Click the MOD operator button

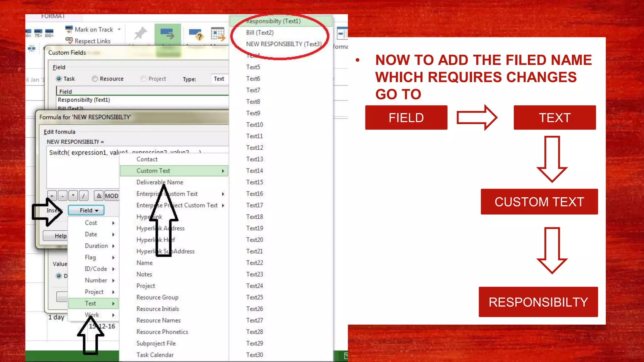click(x=112, y=196)
